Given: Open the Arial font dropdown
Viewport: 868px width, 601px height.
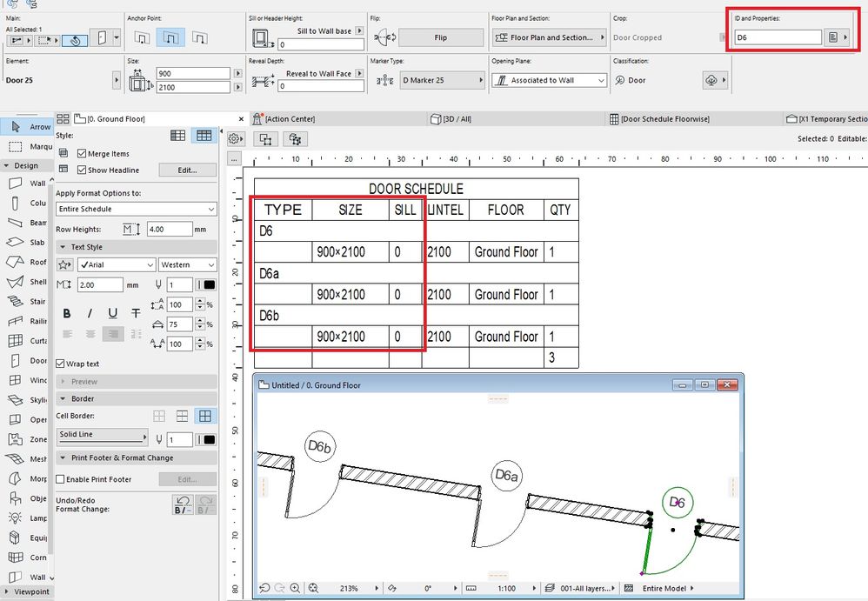Looking at the screenshot, I should pyautogui.click(x=116, y=264).
